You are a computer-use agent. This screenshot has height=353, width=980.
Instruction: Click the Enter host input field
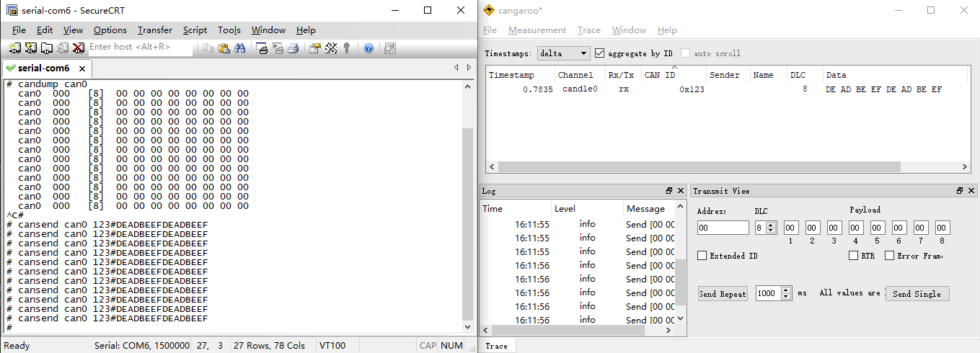pyautogui.click(x=140, y=47)
